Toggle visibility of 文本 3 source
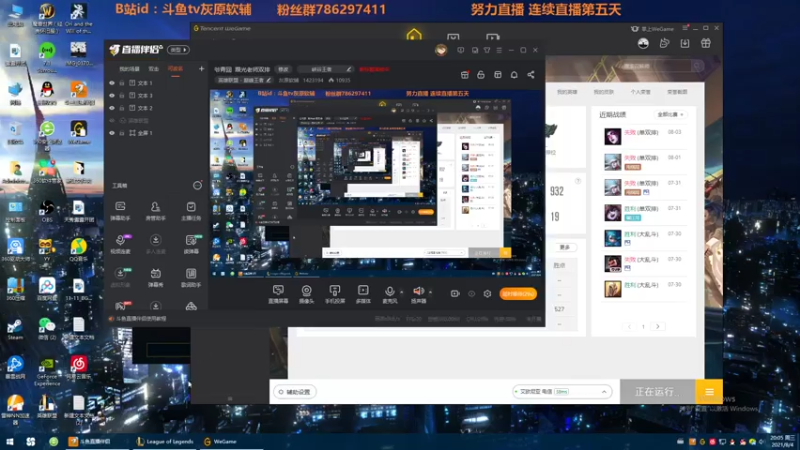This screenshot has height=450, width=800. 112,95
